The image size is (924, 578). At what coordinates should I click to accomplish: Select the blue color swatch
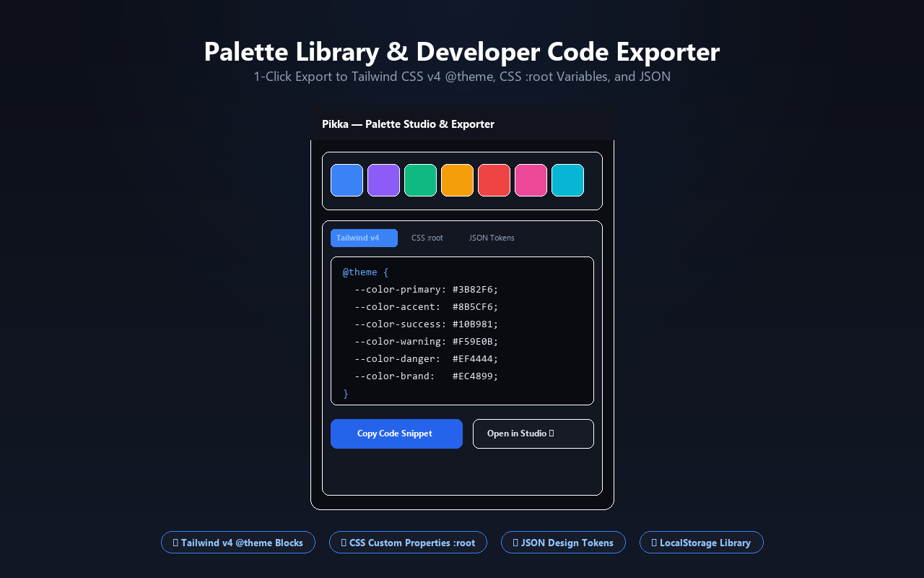coord(346,180)
